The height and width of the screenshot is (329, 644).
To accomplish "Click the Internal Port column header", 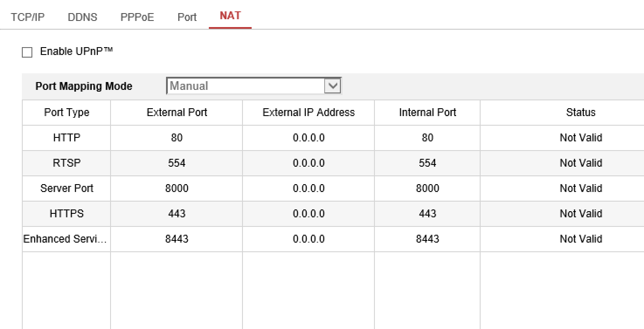I will [427, 113].
